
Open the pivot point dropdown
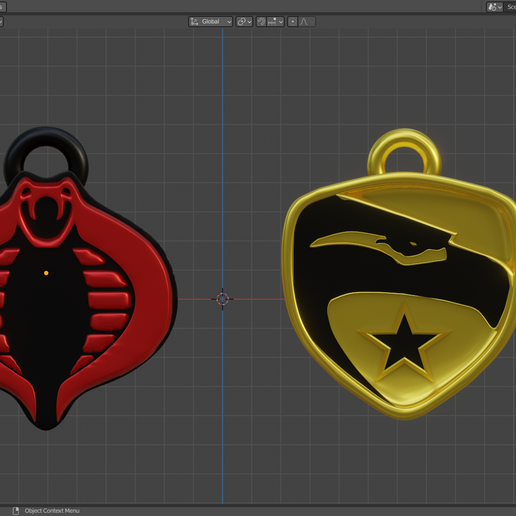(x=244, y=22)
